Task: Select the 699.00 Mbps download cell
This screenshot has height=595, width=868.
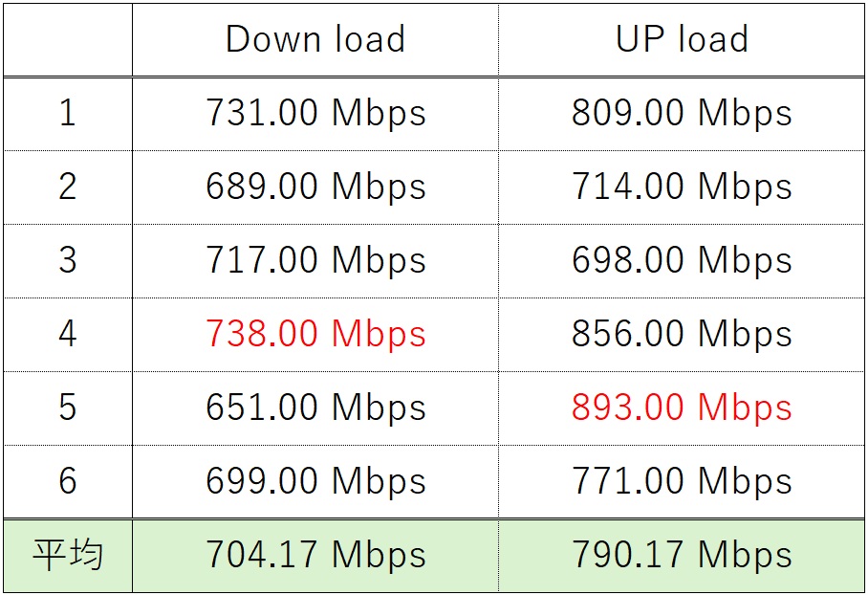Action: point(315,481)
